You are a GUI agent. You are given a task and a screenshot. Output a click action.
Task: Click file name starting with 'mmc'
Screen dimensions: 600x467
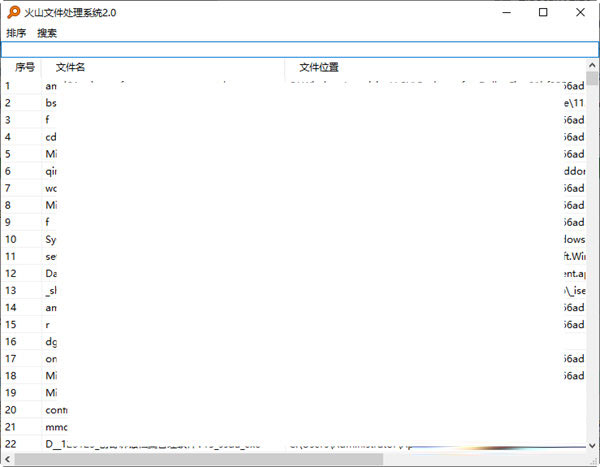point(56,427)
